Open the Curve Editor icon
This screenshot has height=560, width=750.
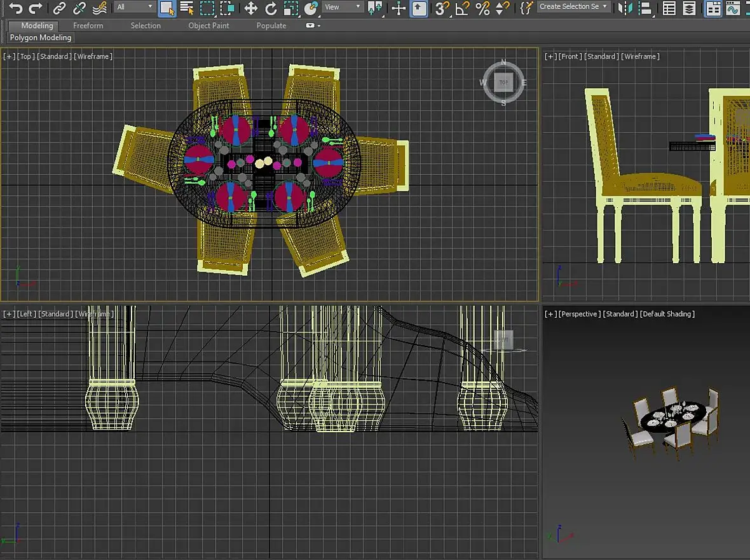(x=733, y=8)
